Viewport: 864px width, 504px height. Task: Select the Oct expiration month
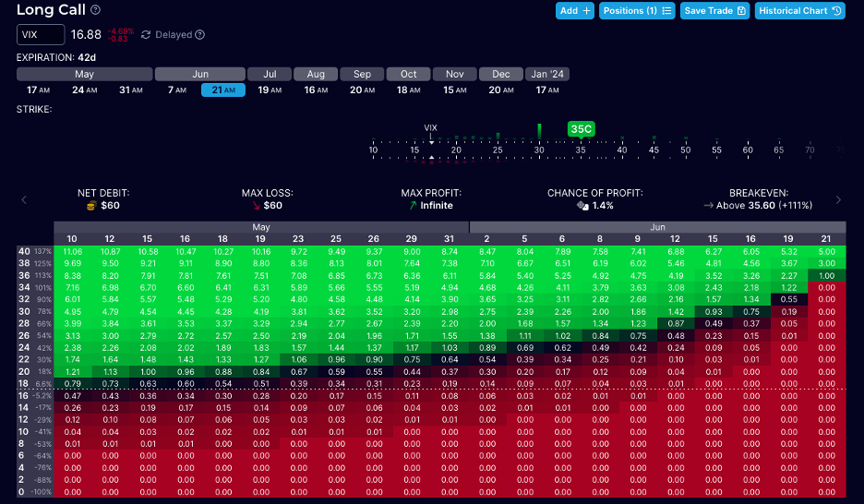(408, 75)
